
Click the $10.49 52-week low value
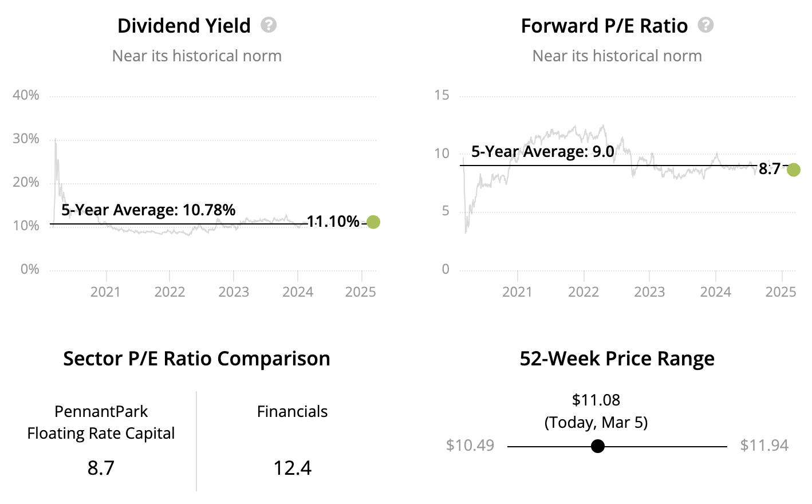pyautogui.click(x=470, y=446)
